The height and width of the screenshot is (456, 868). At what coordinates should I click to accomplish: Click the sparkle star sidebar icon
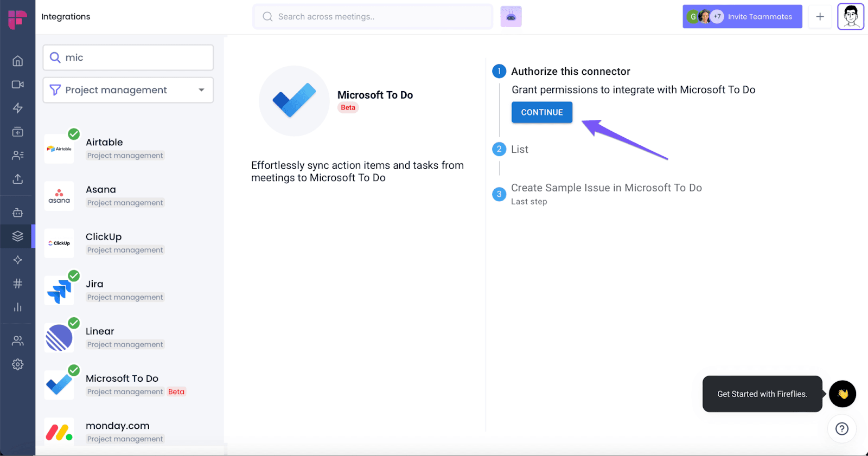tap(18, 260)
